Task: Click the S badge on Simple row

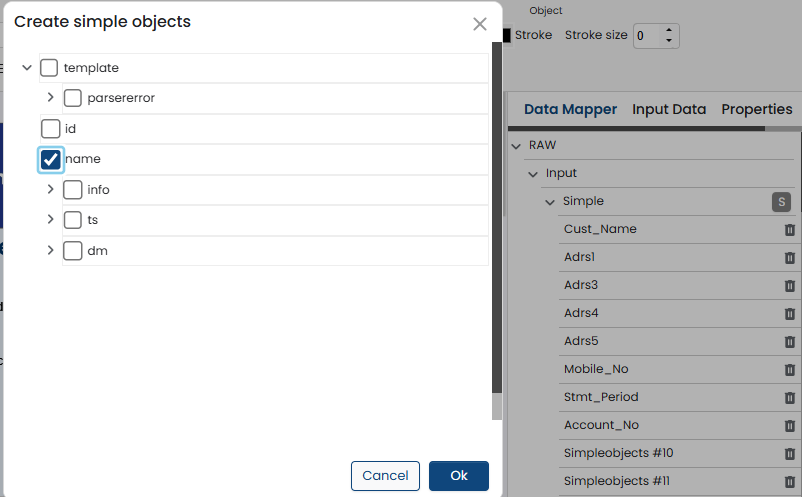Action: 781,202
